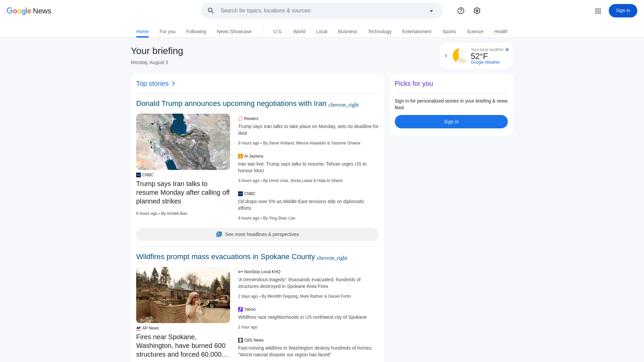644x362 pixels.
Task: Expand the search options dropdown arrow
Action: coord(431,11)
